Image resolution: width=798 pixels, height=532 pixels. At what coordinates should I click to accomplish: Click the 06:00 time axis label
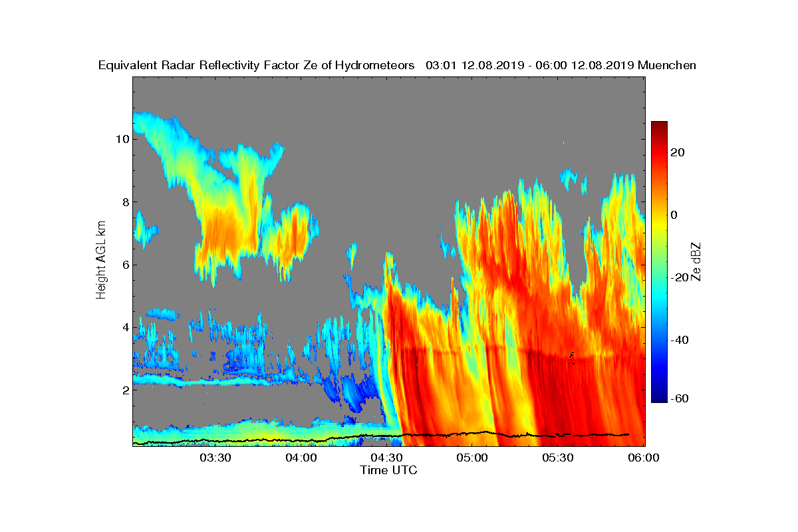click(644, 458)
